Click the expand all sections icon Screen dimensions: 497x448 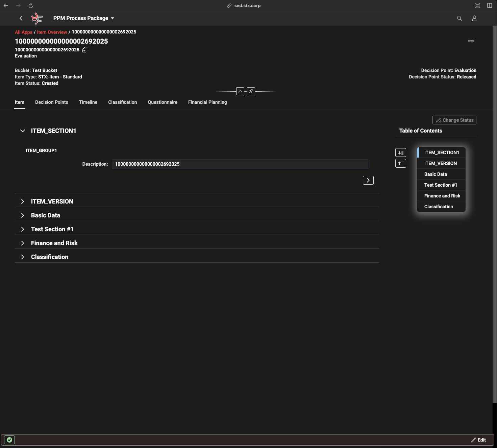point(401,152)
